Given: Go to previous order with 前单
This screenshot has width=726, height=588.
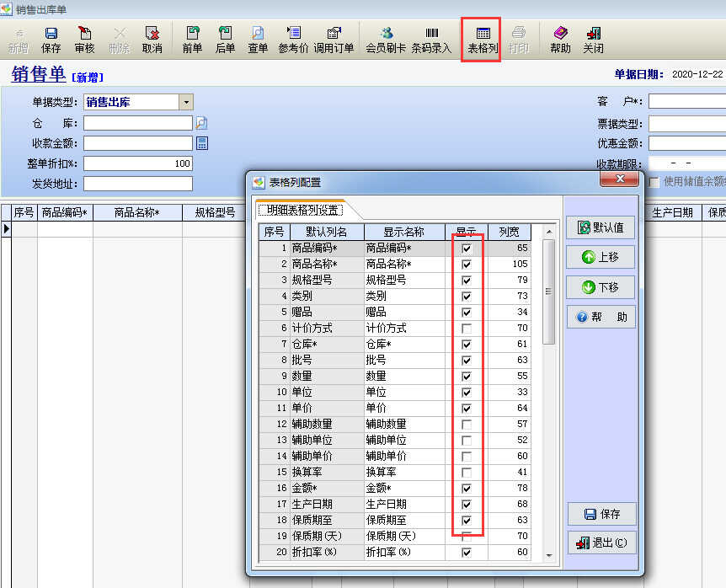Looking at the screenshot, I should 192,40.
